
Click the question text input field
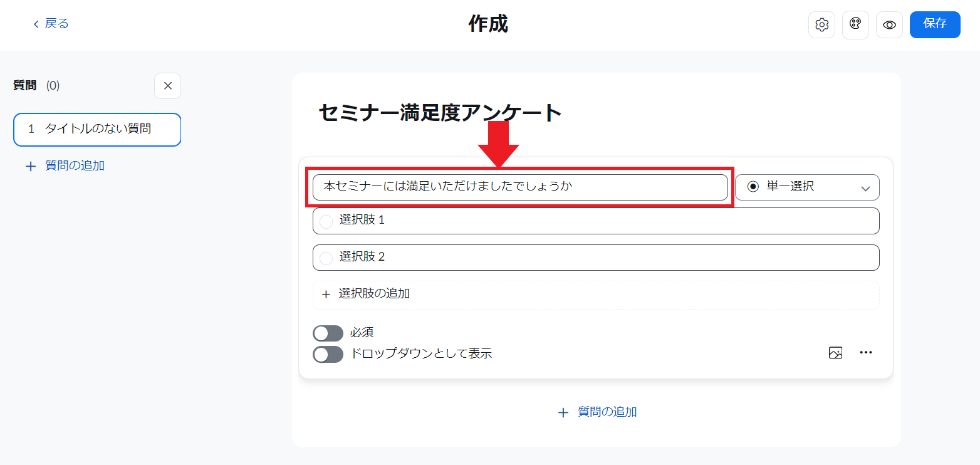point(520,187)
